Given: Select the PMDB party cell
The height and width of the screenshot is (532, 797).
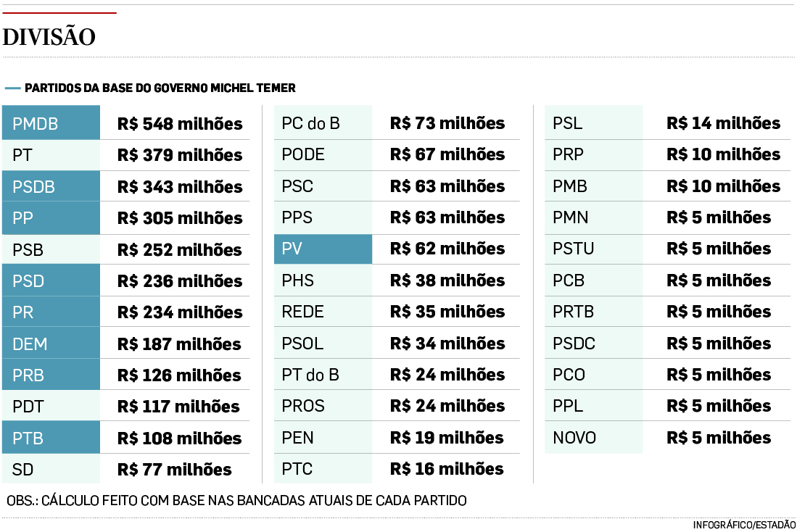Looking at the screenshot, I should click(x=51, y=124).
